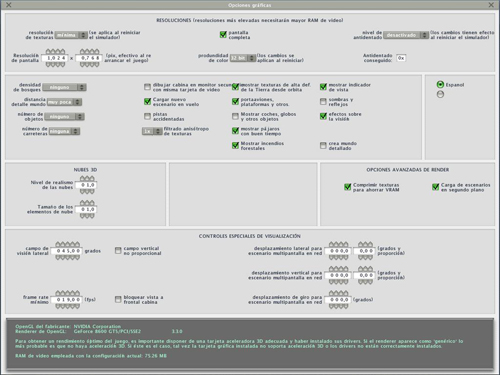Click the NUBES 3D section heading
This screenshot has height=375, width=500.
(x=85, y=170)
